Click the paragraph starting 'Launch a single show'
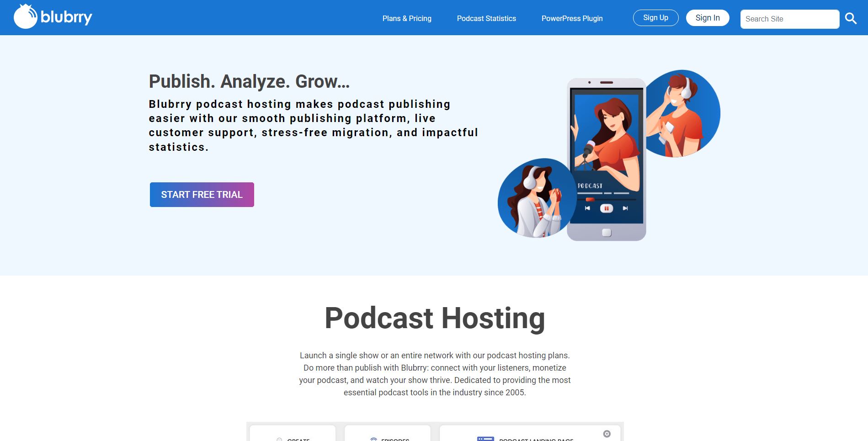 (435, 374)
